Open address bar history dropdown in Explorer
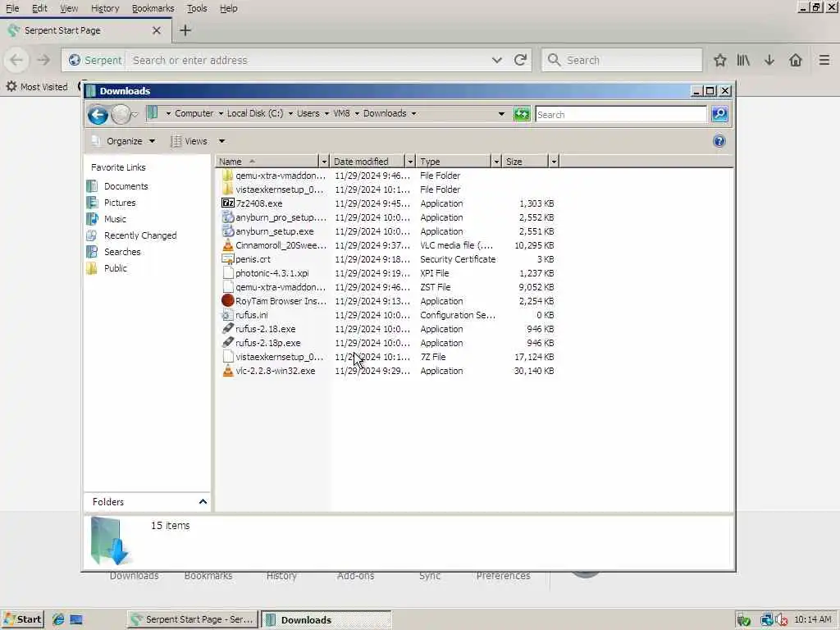The image size is (840, 630). 501,113
